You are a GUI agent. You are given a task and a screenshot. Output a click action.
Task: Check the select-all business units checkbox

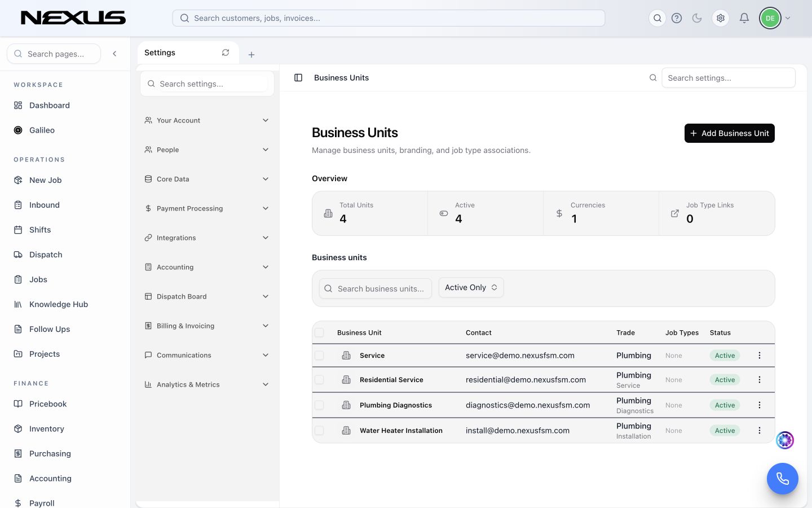319,332
